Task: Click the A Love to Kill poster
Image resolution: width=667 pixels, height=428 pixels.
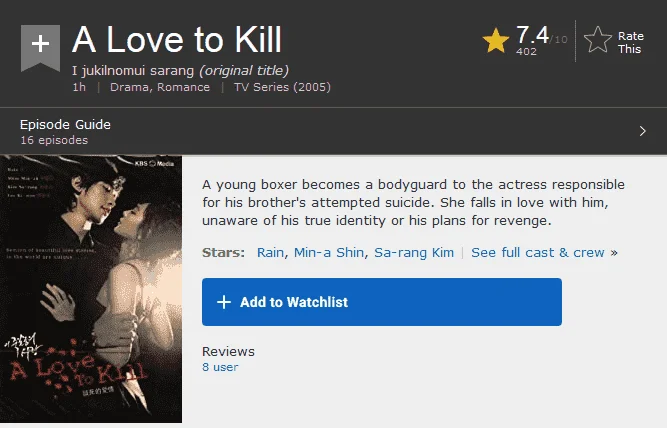Action: tap(91, 289)
